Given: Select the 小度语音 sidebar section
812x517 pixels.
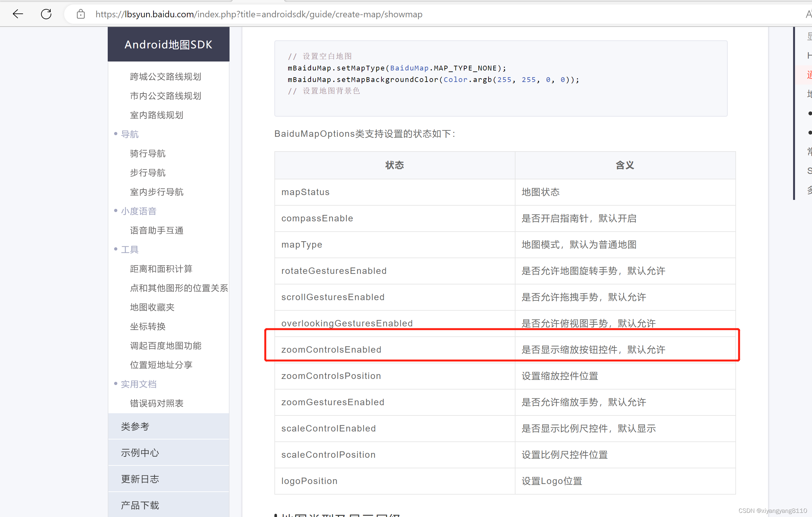Looking at the screenshot, I should (x=138, y=211).
